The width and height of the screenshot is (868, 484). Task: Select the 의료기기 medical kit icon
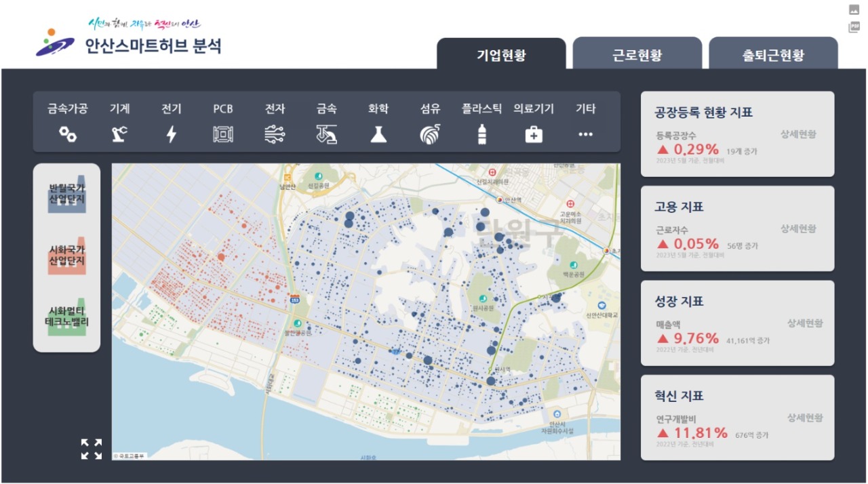pyautogui.click(x=534, y=134)
